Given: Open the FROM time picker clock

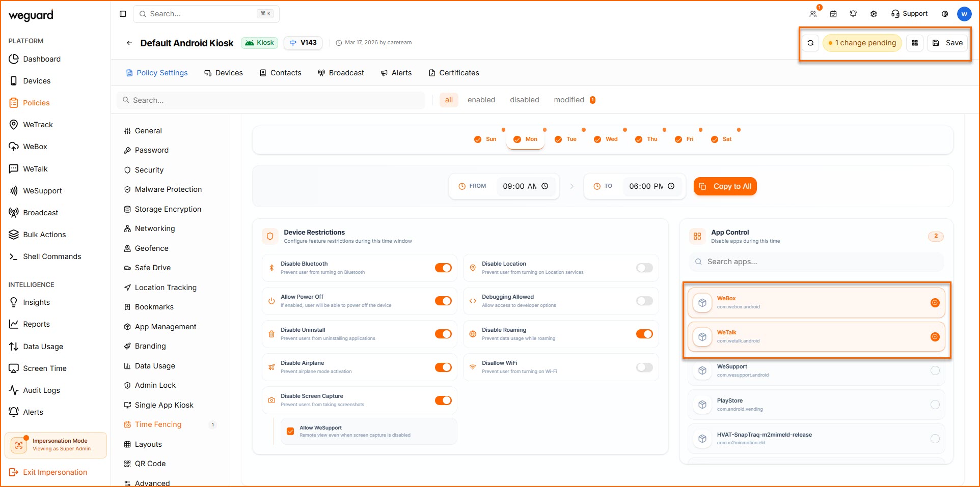Looking at the screenshot, I should tap(545, 186).
